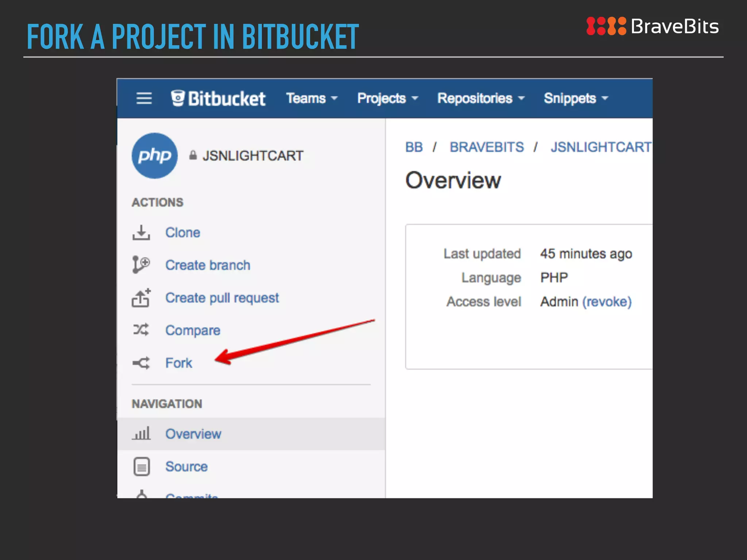Click the Source document icon

coord(142,467)
